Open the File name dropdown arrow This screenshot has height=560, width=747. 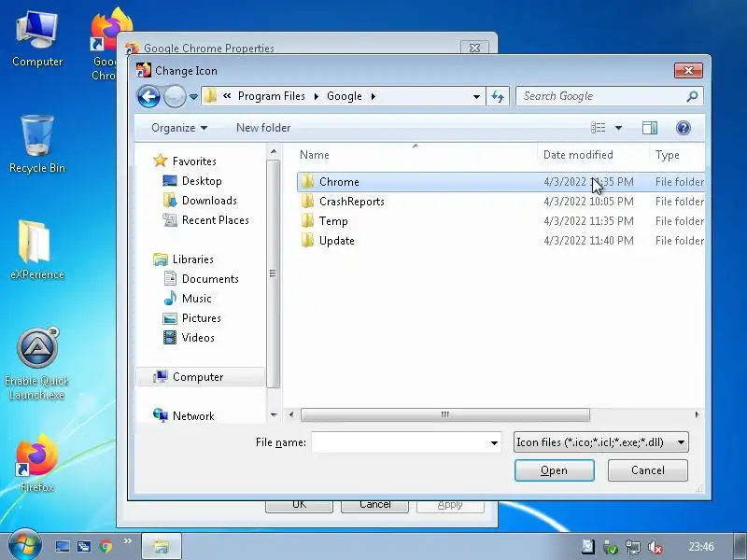495,442
